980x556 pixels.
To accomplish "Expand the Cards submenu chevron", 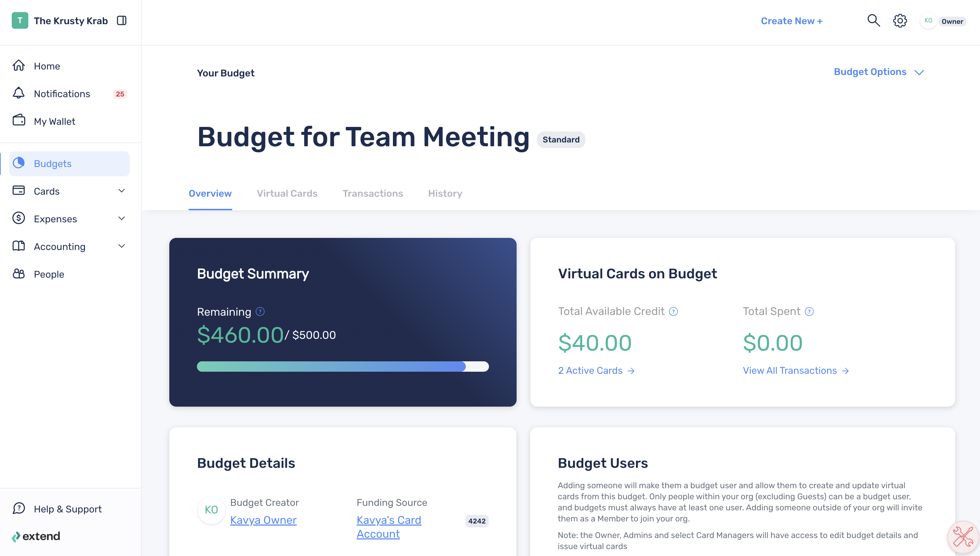I will 122,191.
